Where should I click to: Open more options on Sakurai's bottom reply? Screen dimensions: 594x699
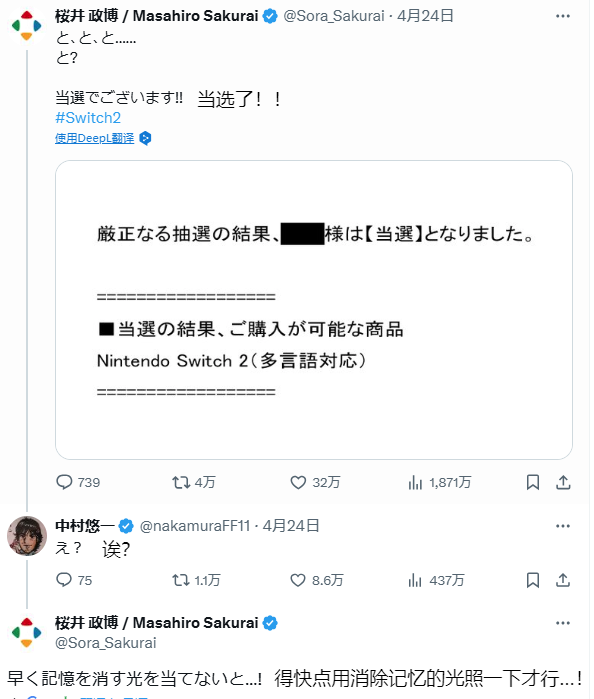[x=563, y=623]
